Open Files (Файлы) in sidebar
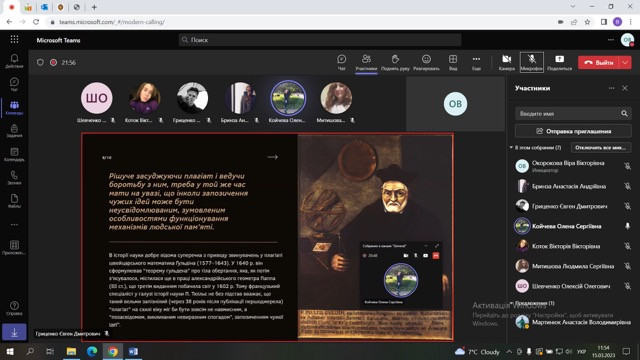The width and height of the screenshot is (640, 360). tap(14, 201)
